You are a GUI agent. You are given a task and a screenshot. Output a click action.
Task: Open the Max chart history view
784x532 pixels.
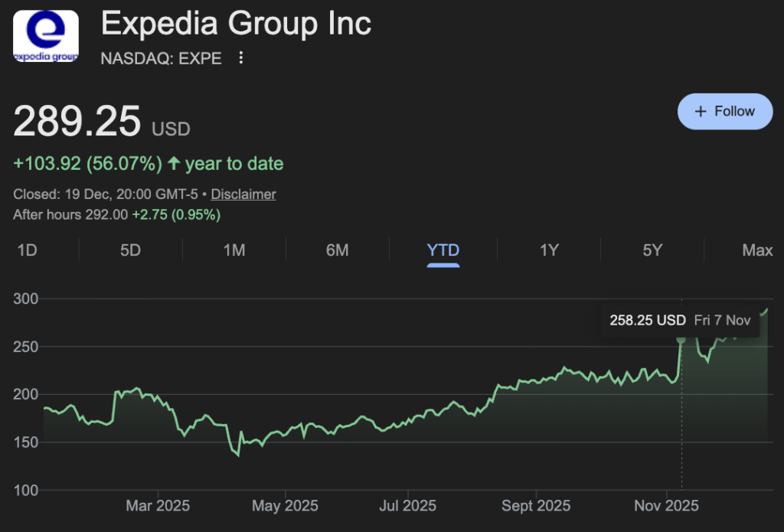pyautogui.click(x=756, y=250)
